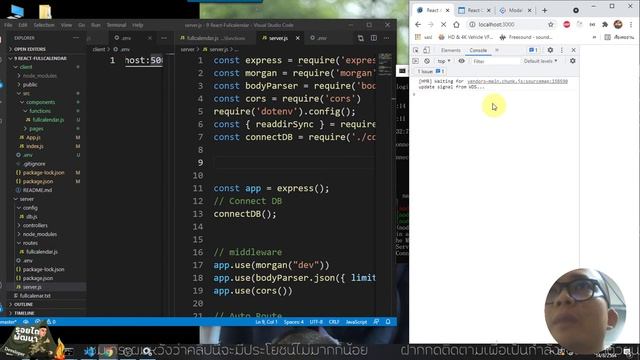The width and height of the screenshot is (640, 360).
Task: Change the JavaScript language mode
Action: (356, 322)
